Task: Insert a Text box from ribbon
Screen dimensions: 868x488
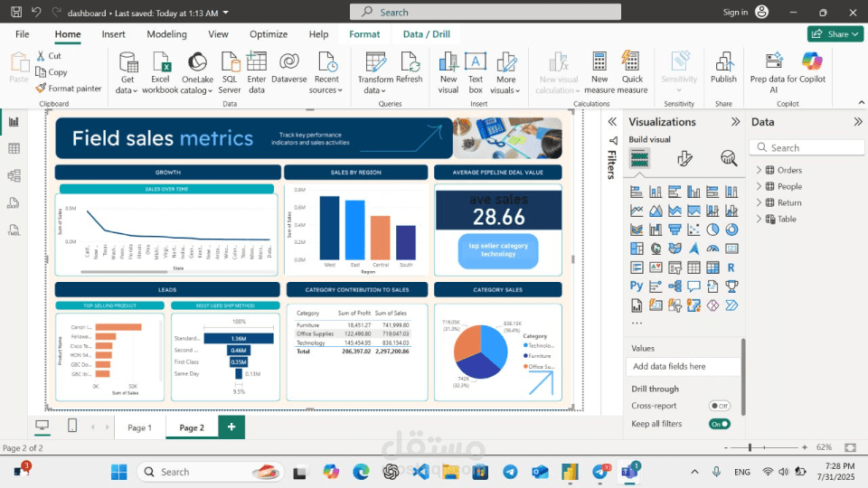Action: point(476,73)
